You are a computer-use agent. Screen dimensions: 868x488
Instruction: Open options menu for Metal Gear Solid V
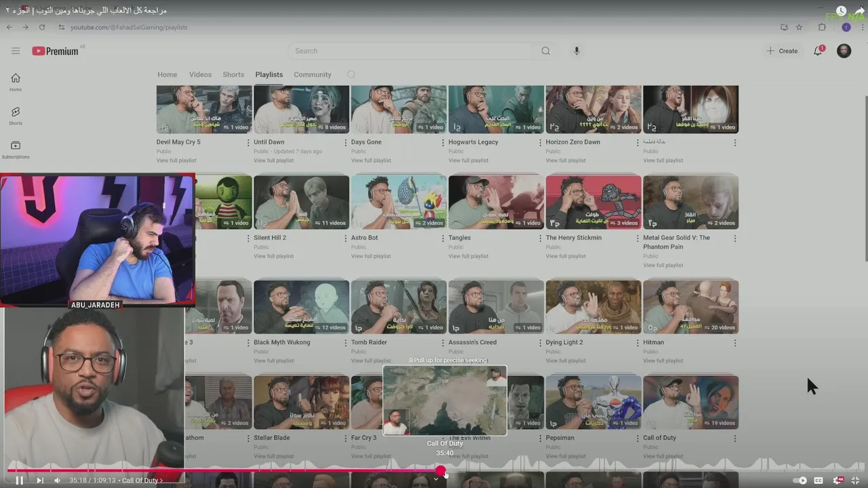click(x=735, y=238)
